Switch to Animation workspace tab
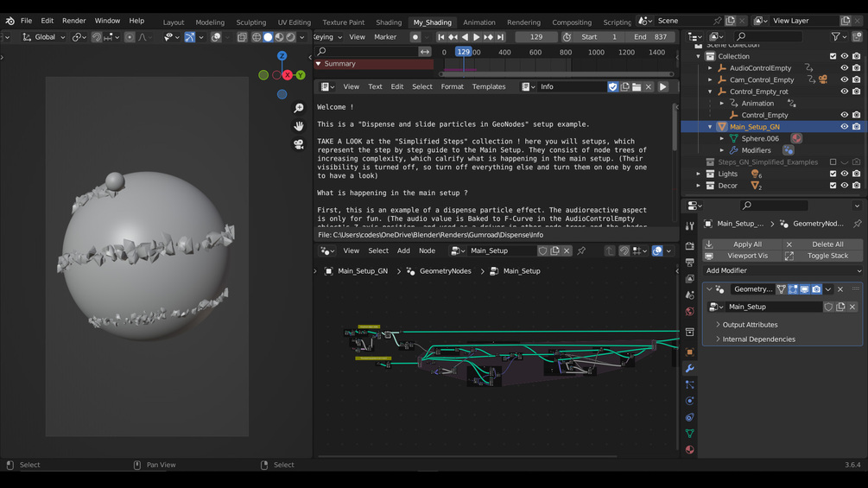This screenshot has width=868, height=488. point(478,22)
